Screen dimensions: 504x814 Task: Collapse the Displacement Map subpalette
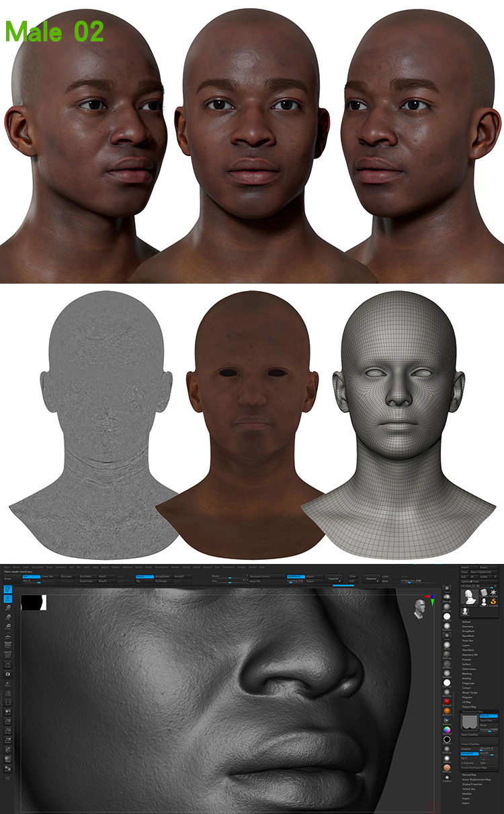(x=471, y=711)
